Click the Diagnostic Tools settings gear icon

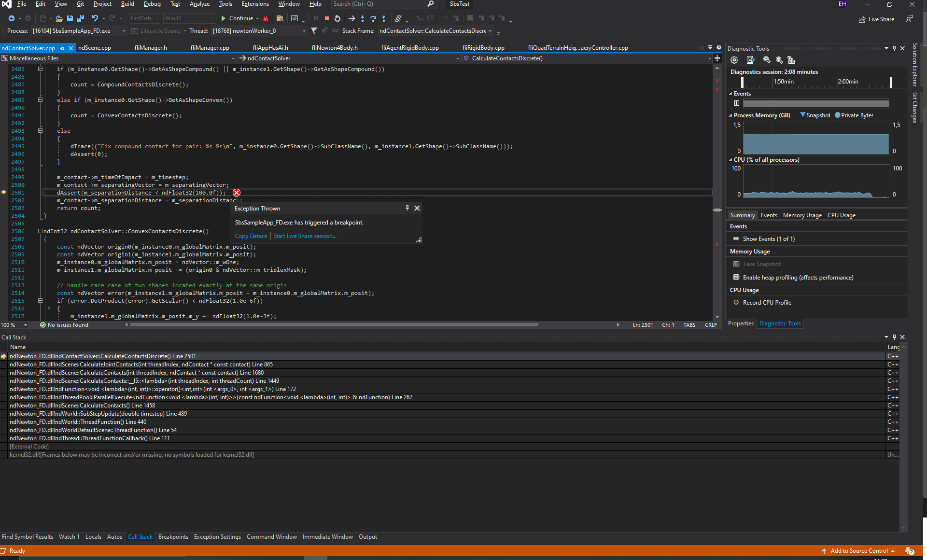point(734,59)
